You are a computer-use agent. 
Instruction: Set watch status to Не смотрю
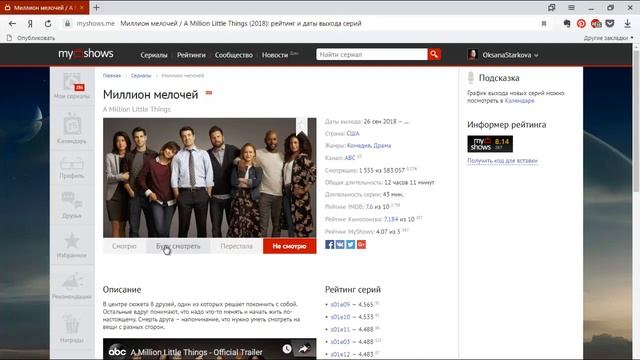[289, 246]
